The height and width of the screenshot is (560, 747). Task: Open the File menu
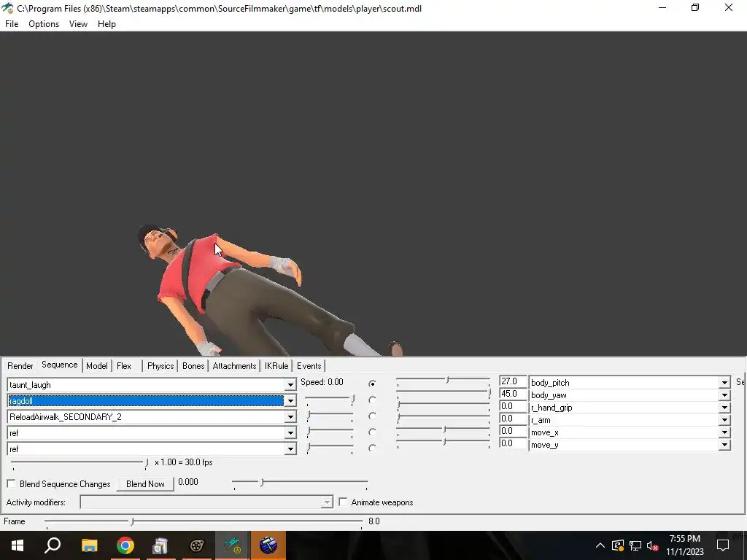[x=12, y=24]
